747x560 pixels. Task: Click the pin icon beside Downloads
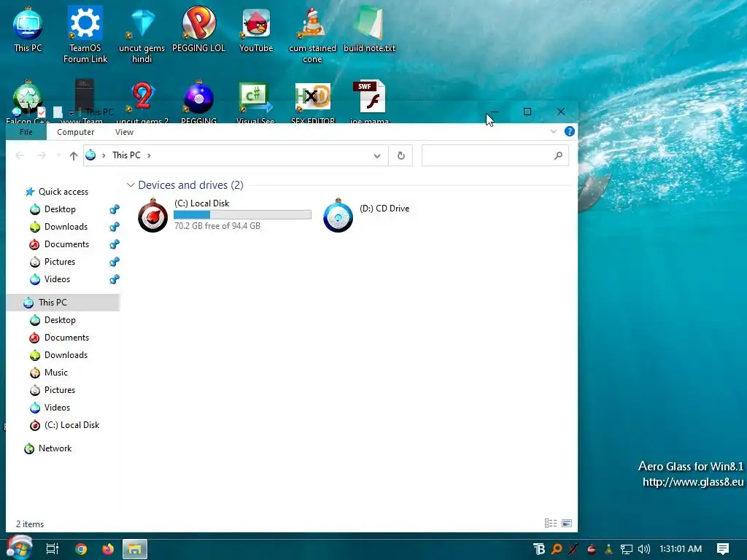[115, 227]
